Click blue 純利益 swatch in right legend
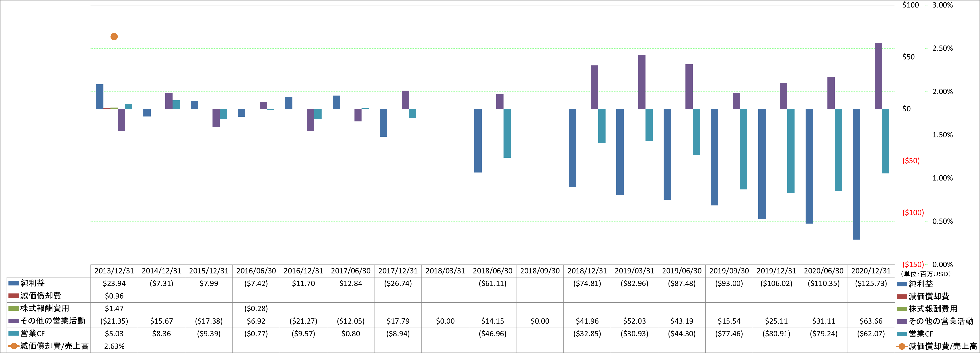This screenshot has width=980, height=353. (x=902, y=284)
